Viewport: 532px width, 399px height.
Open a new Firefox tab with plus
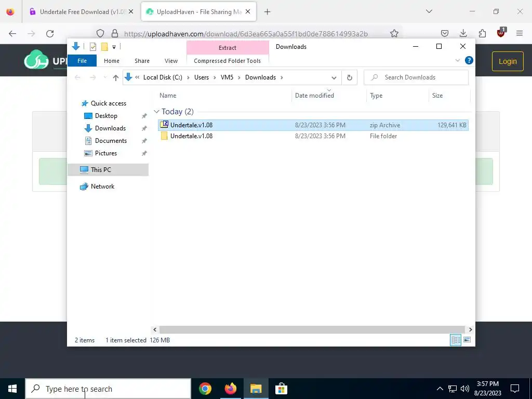click(268, 12)
